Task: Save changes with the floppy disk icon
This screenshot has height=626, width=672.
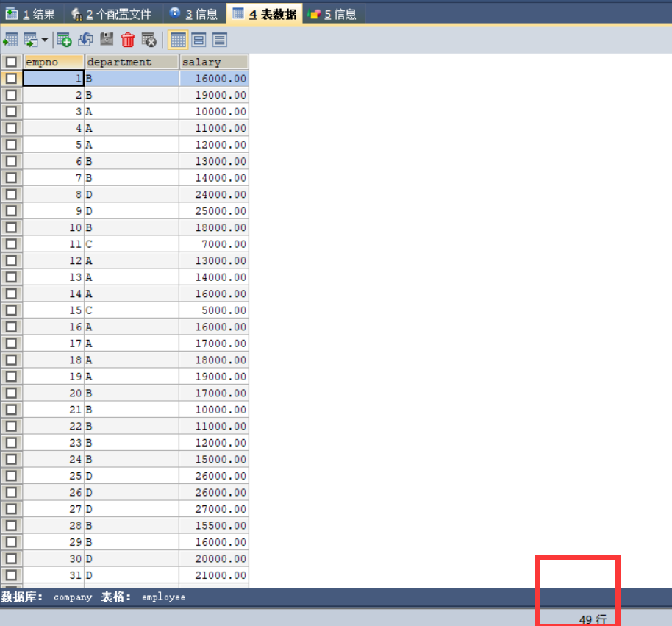Action: click(107, 39)
